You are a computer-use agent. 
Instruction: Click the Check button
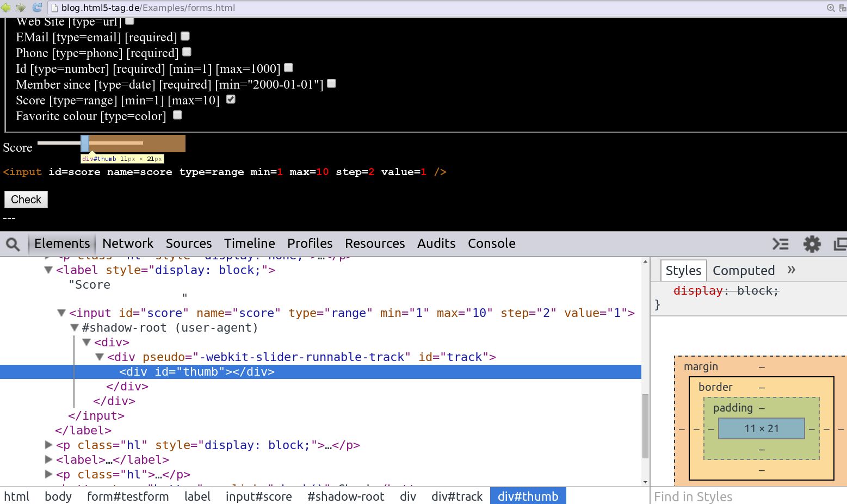pos(26,200)
